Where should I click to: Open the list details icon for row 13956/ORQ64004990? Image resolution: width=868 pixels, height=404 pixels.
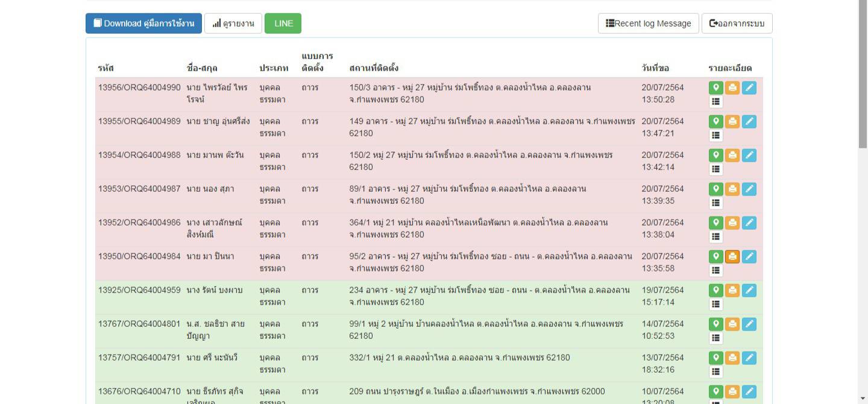[715, 102]
